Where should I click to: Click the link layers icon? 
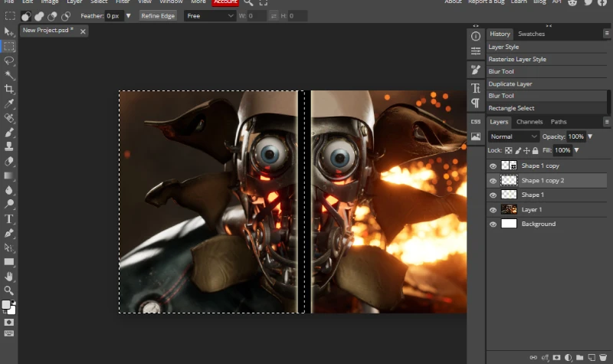click(x=533, y=357)
